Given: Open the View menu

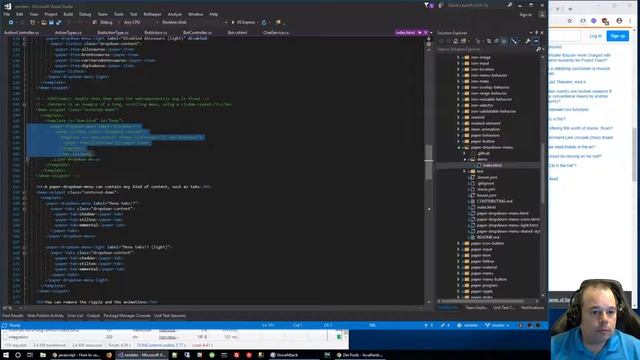Looking at the screenshot, I should pos(33,14).
